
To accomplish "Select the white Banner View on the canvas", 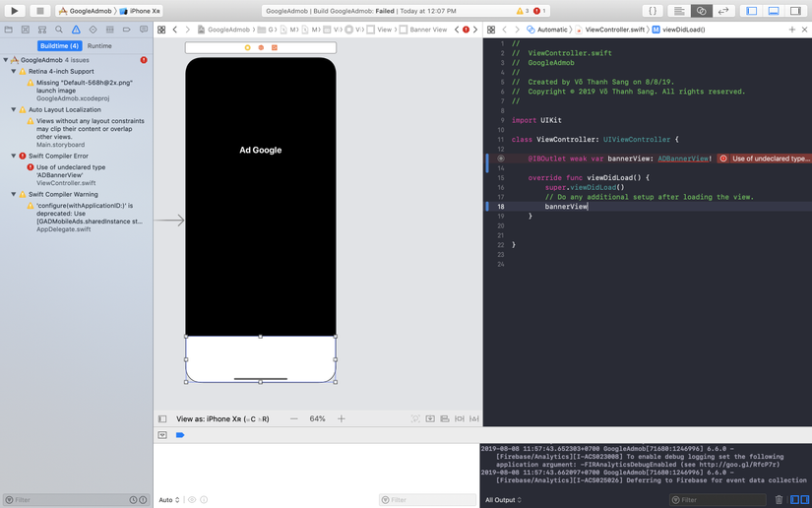I will click(x=261, y=359).
